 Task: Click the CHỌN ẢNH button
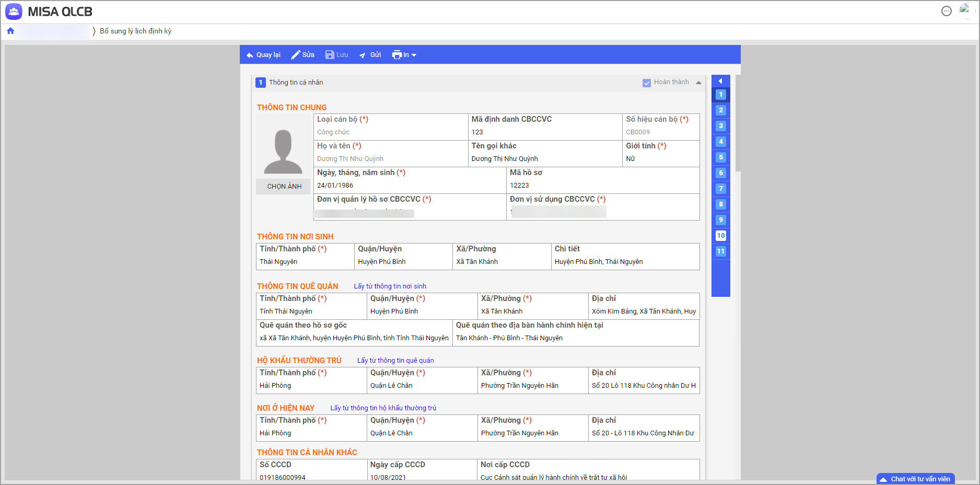[284, 187]
